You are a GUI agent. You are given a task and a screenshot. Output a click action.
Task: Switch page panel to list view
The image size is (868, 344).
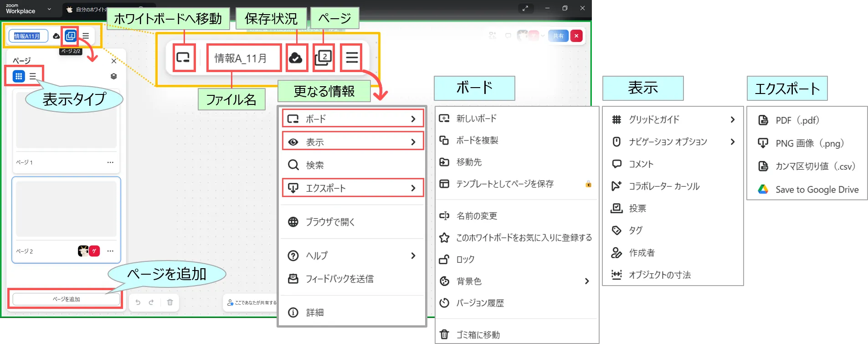(x=33, y=76)
